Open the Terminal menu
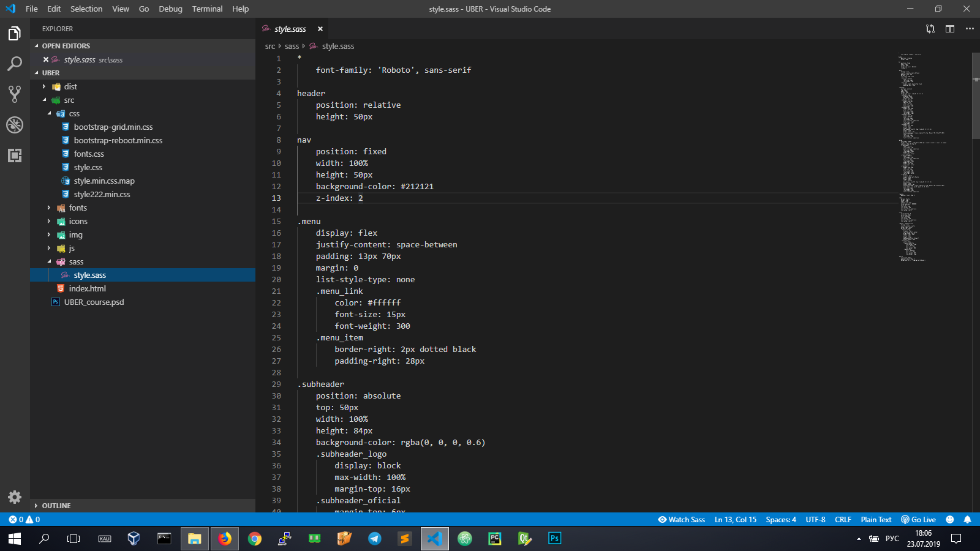Viewport: 980px width, 551px height. pyautogui.click(x=207, y=9)
